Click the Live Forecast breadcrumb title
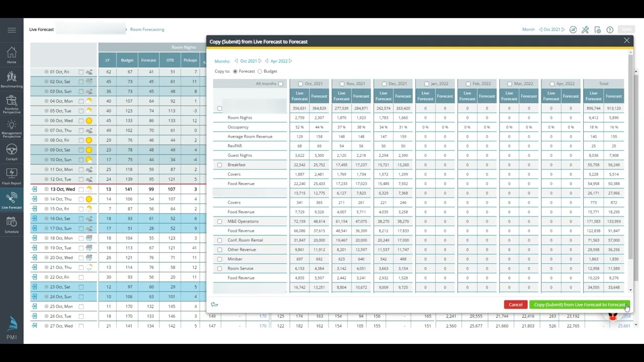The height and width of the screenshot is (362, 644). pyautogui.click(x=41, y=30)
